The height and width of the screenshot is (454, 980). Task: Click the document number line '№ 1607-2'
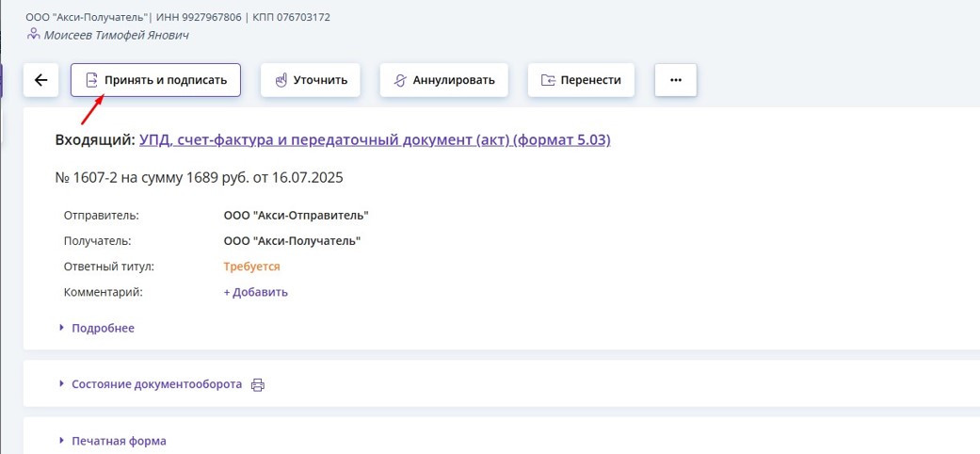click(200, 178)
